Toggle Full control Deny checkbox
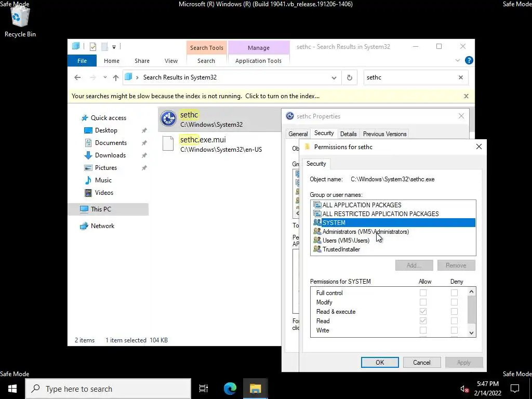The width and height of the screenshot is (532, 399). coord(454,293)
